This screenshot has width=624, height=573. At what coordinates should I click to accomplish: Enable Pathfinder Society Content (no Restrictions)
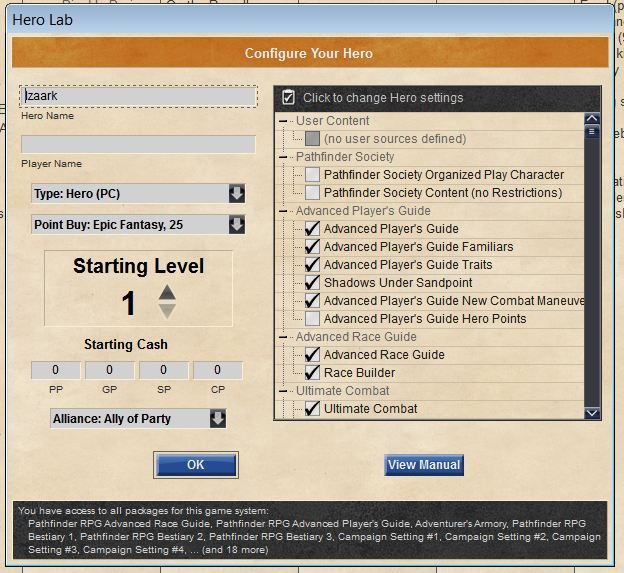point(312,193)
